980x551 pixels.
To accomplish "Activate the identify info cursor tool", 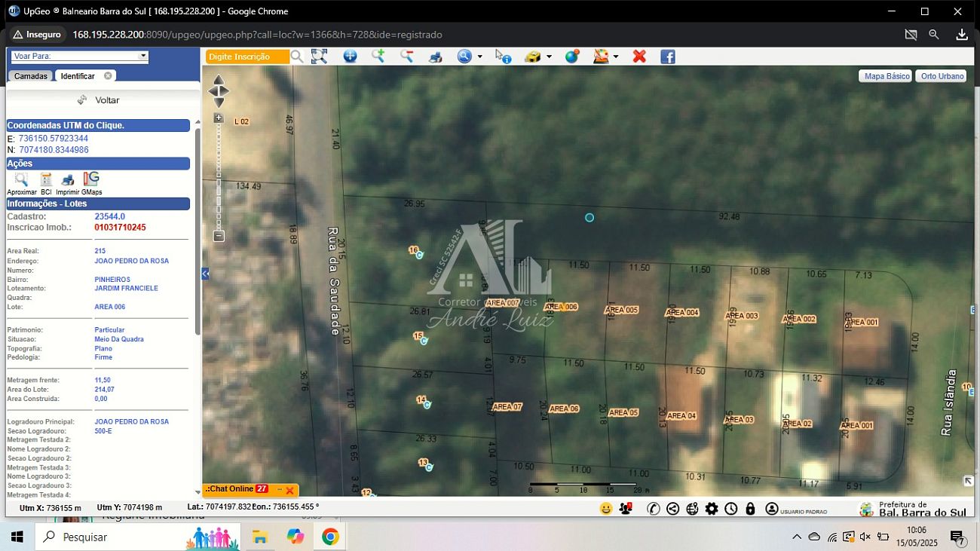I will click(503, 57).
